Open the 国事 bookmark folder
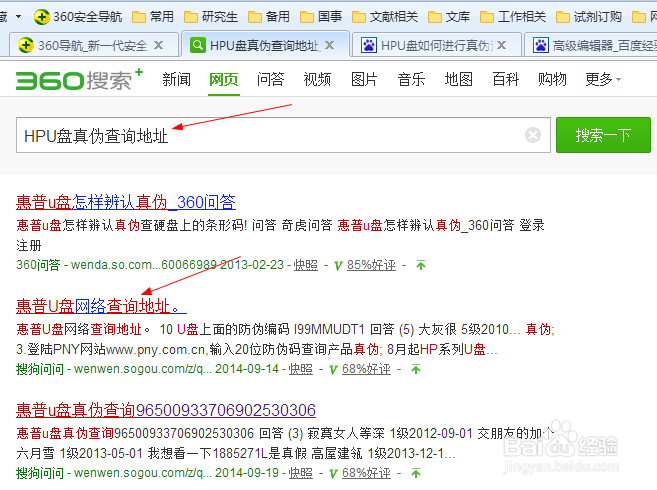This screenshot has width=657, height=490. pos(321,17)
